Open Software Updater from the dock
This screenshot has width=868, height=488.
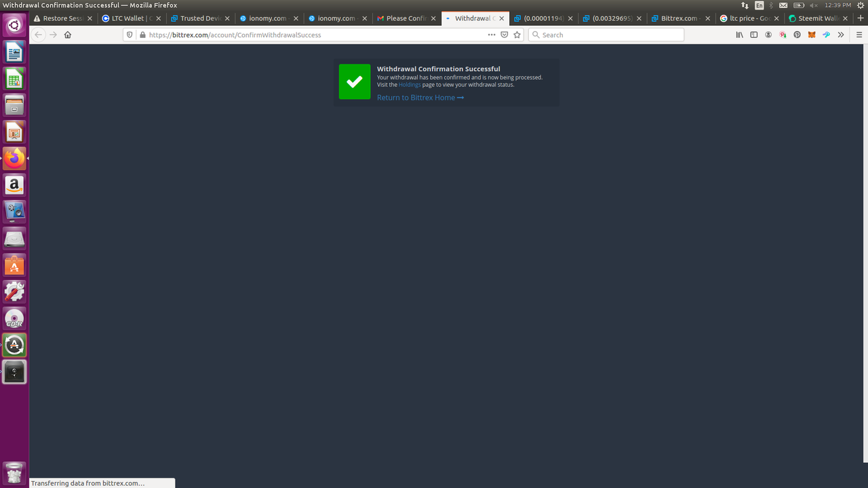point(14,345)
